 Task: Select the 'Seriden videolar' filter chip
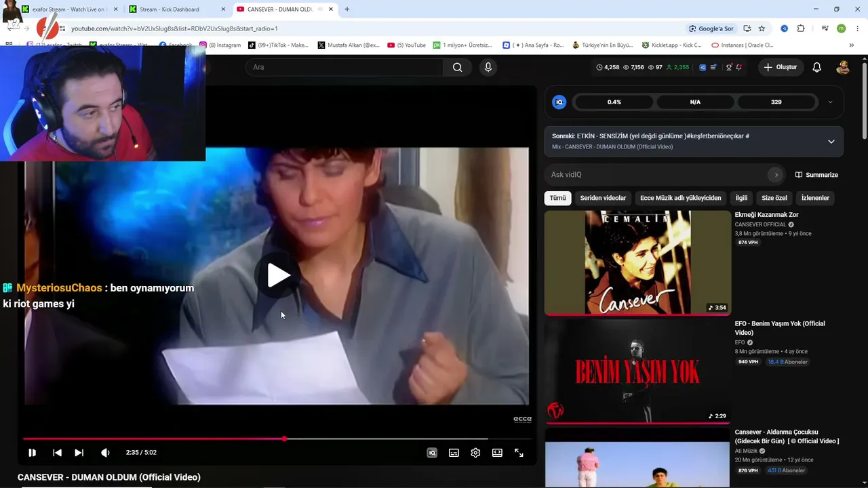603,198
